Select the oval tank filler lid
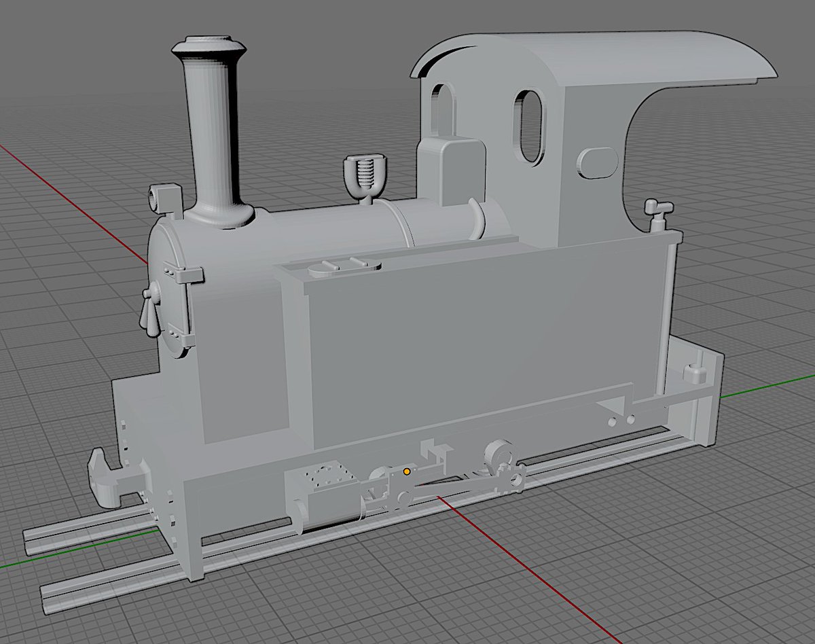Viewport: 815px width, 644px height. [344, 268]
